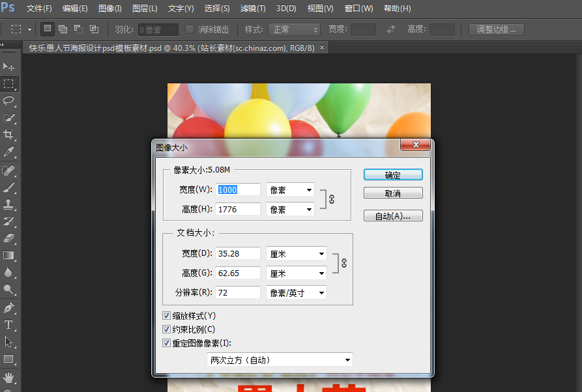Click pixel height field showing 1776
Viewport: 582px width, 392px height.
[x=237, y=209]
